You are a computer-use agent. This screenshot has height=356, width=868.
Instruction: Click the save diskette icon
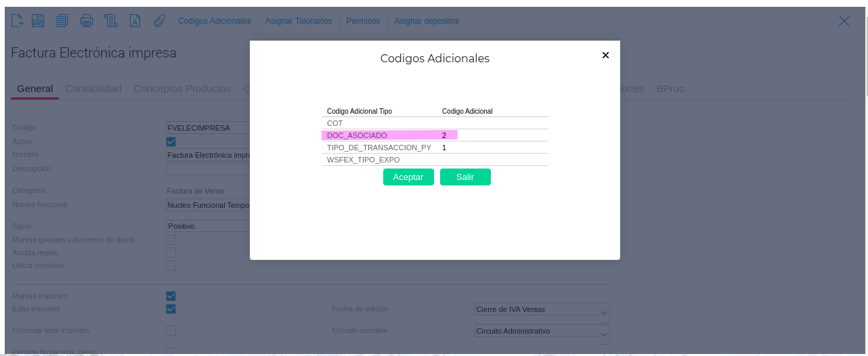38,21
